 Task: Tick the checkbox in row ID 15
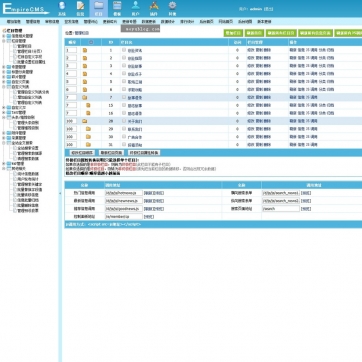click(124, 105)
